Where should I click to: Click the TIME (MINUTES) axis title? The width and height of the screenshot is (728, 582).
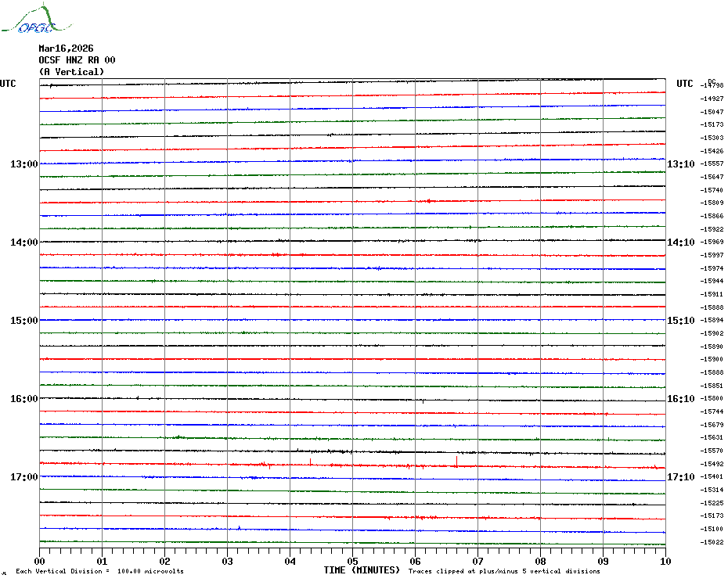click(x=362, y=570)
